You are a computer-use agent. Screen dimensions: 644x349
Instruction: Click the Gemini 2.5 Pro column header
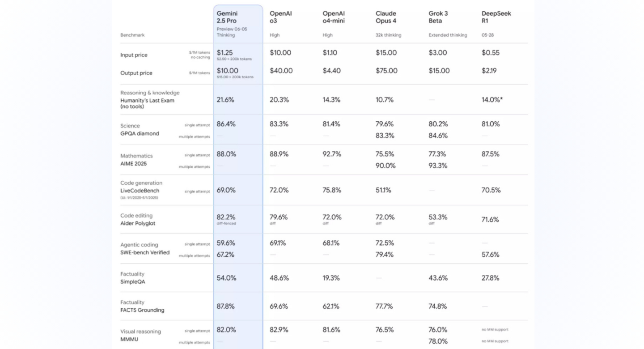(227, 17)
